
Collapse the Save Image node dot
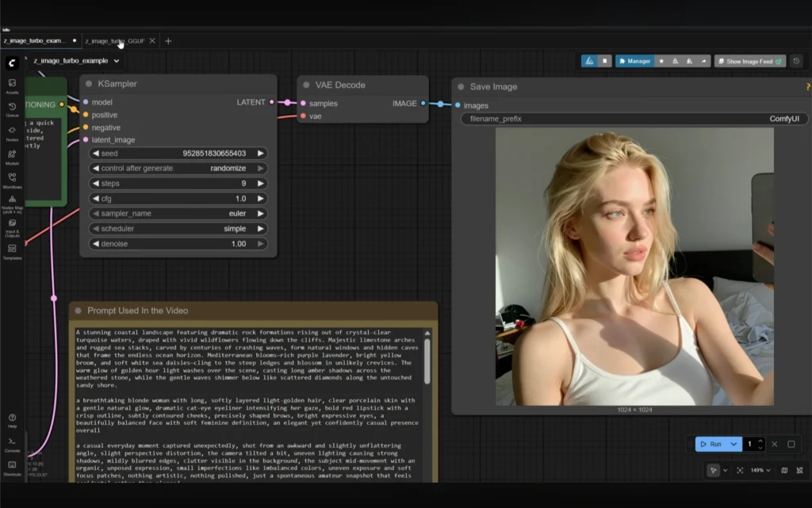[461, 87]
